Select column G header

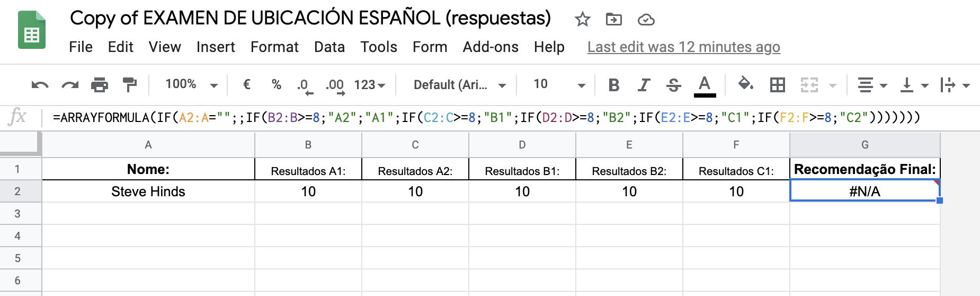[x=865, y=145]
